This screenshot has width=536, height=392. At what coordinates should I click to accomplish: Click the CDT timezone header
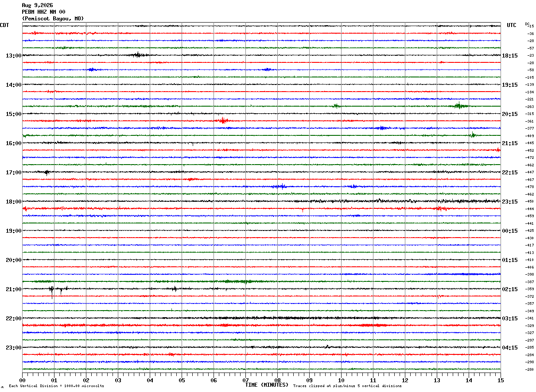(x=4, y=25)
